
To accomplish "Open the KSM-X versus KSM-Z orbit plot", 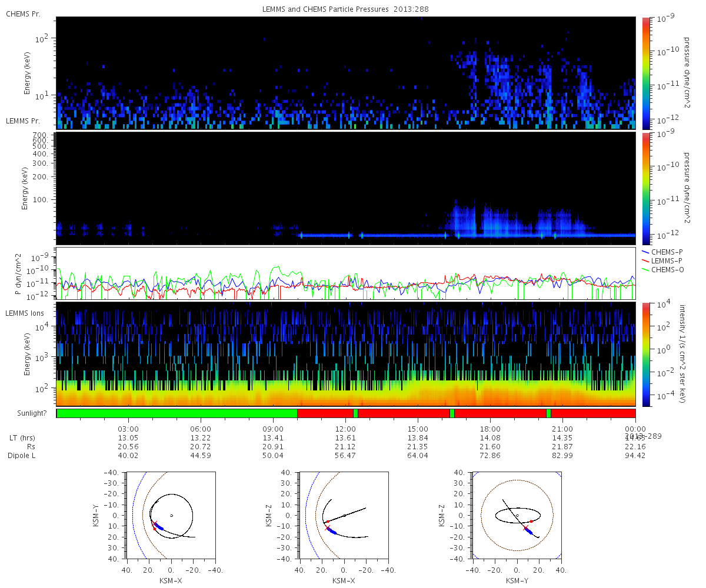I will tap(344, 515).
